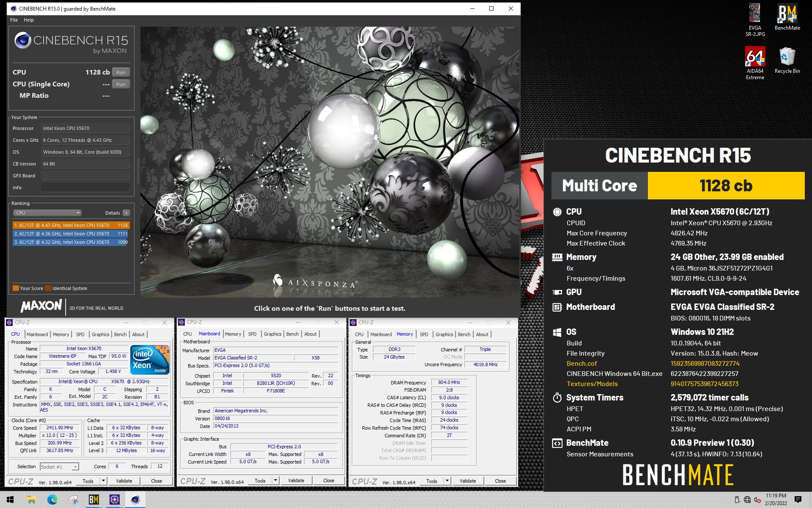Click the DRAM Frequency value 804.0 MHz
This screenshot has height=508, width=812.
(449, 382)
